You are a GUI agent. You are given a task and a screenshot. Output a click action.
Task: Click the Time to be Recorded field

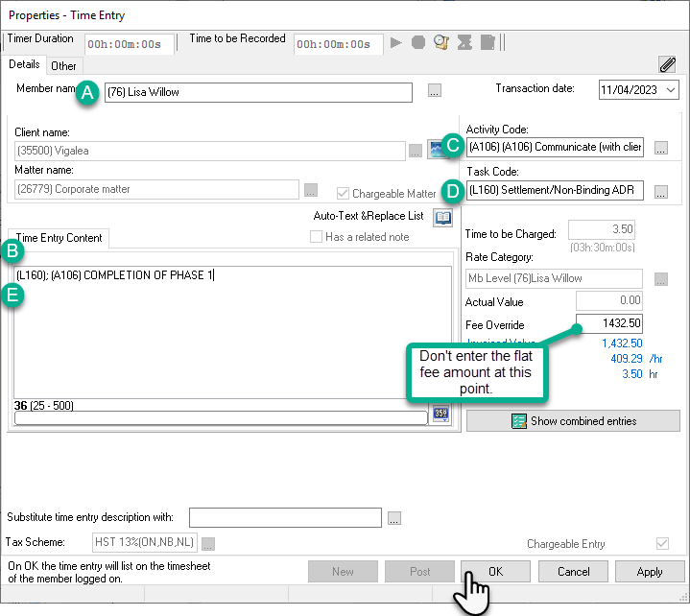338,44
